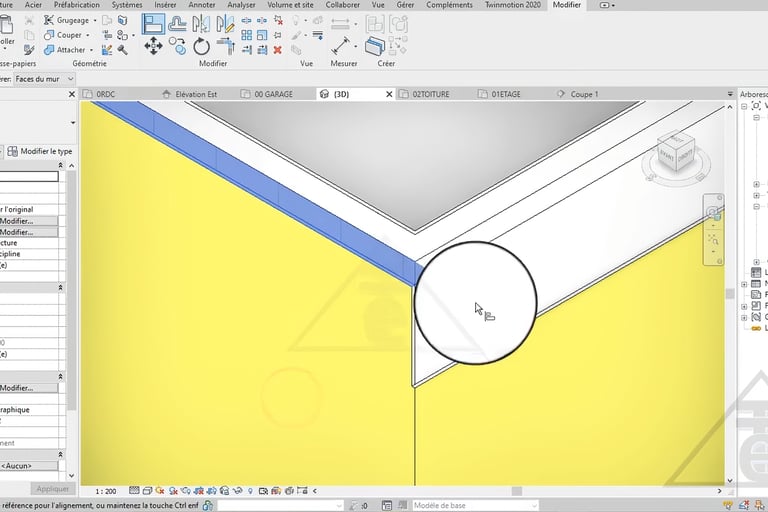Click the Scale tool icon

click(x=262, y=35)
